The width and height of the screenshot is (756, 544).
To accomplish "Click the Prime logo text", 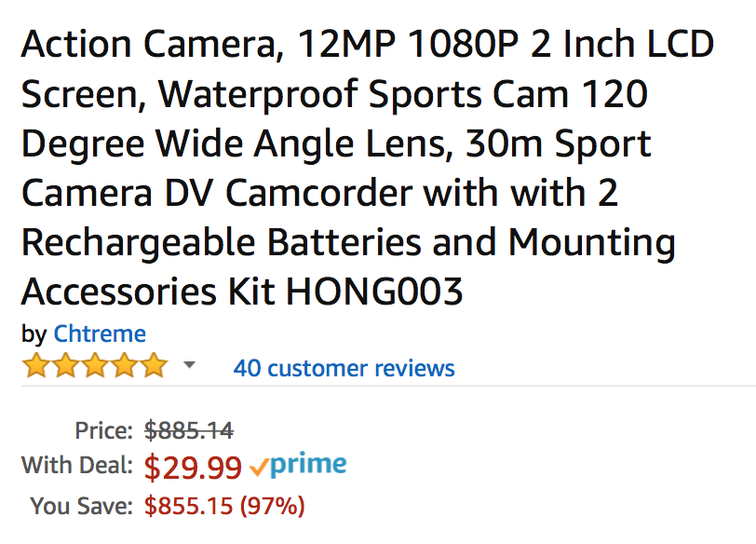I will (x=308, y=465).
